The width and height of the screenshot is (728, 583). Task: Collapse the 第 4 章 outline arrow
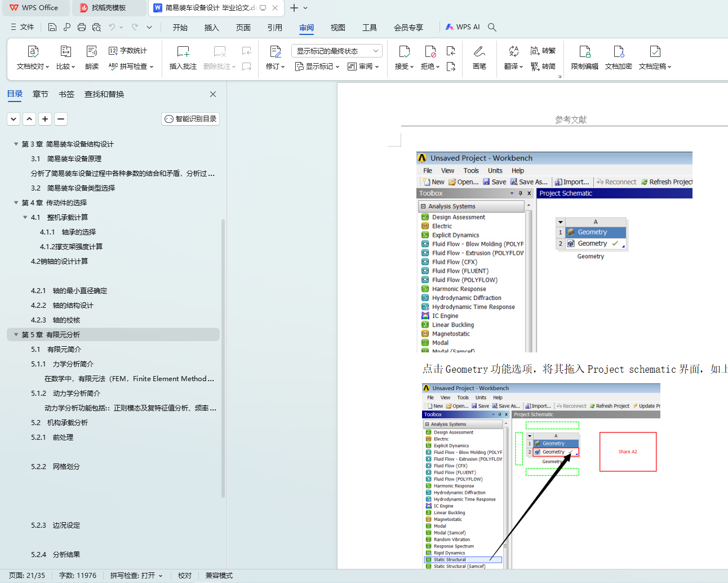pos(16,203)
